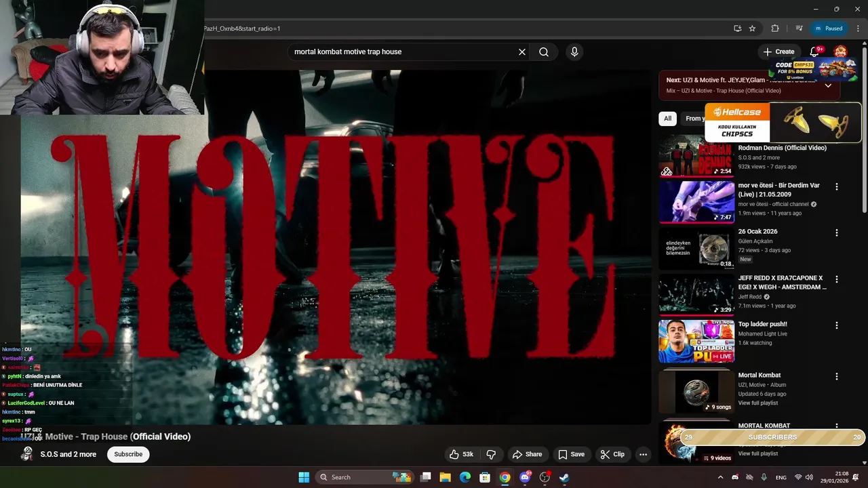Open the notification center bell in the tray

856,477
